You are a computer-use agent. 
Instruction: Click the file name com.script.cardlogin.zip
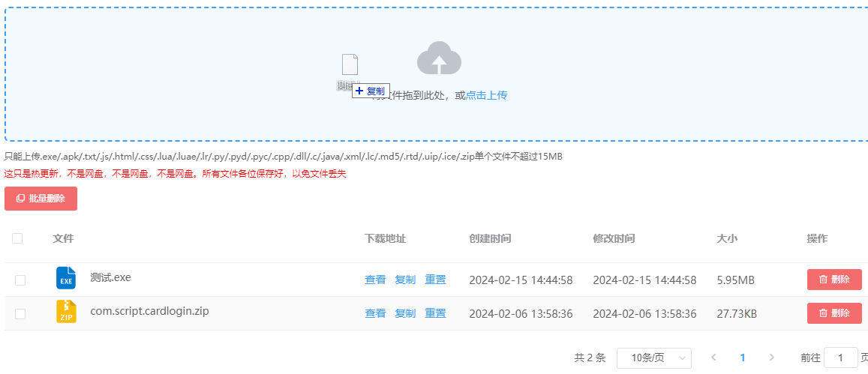point(150,311)
